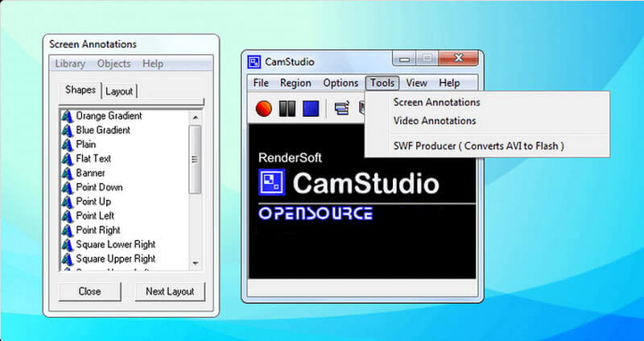
Task: Switch to the Layout tab
Action: click(119, 91)
